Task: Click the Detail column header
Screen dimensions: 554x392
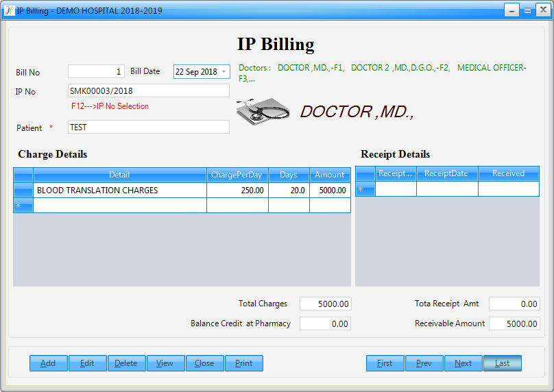Action: coord(119,175)
